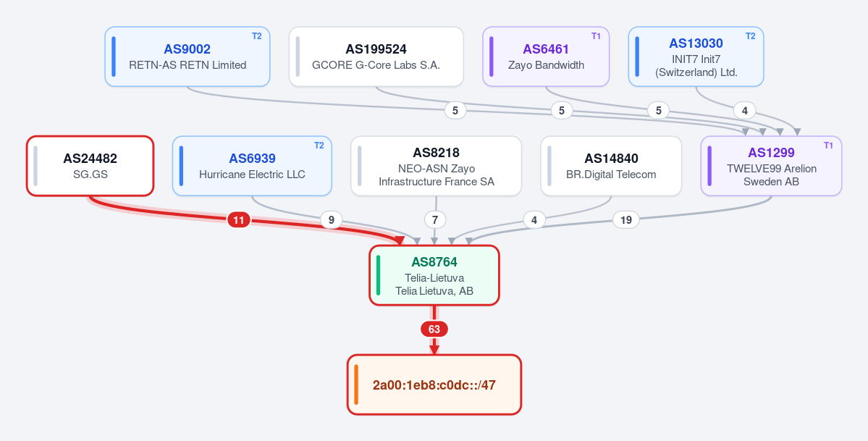This screenshot has width=868, height=441.
Task: Select the AS1299 Arelion Sweden node
Action: coord(771,166)
